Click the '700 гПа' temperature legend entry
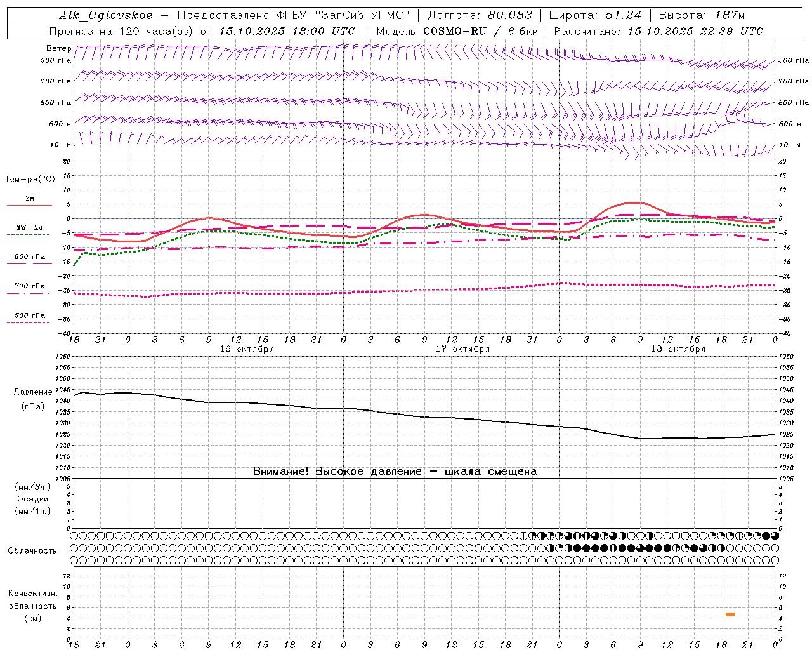This screenshot has width=812, height=650. [29, 287]
